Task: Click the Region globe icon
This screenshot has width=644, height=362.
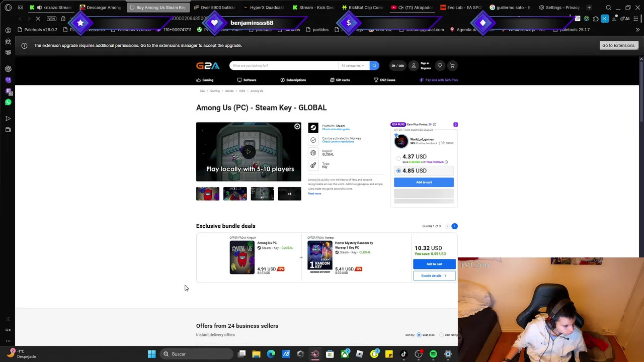Action: (313, 153)
